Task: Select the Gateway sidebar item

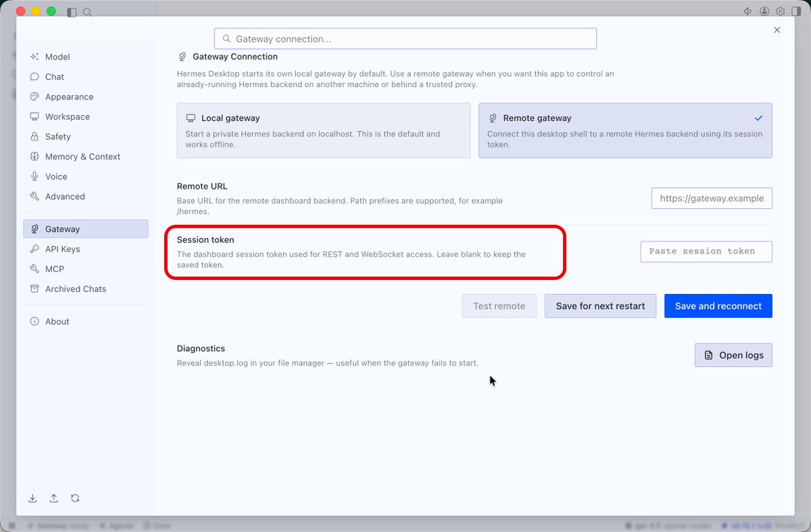Action: [x=86, y=229]
